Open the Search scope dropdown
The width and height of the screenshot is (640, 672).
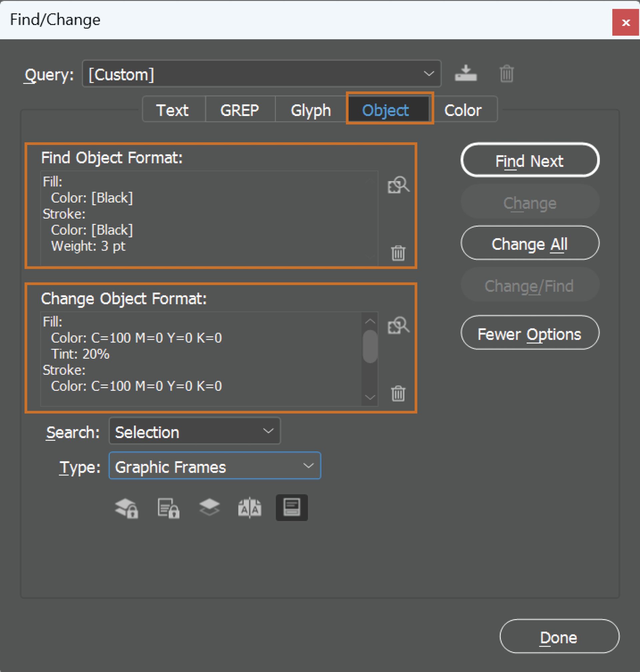click(194, 431)
